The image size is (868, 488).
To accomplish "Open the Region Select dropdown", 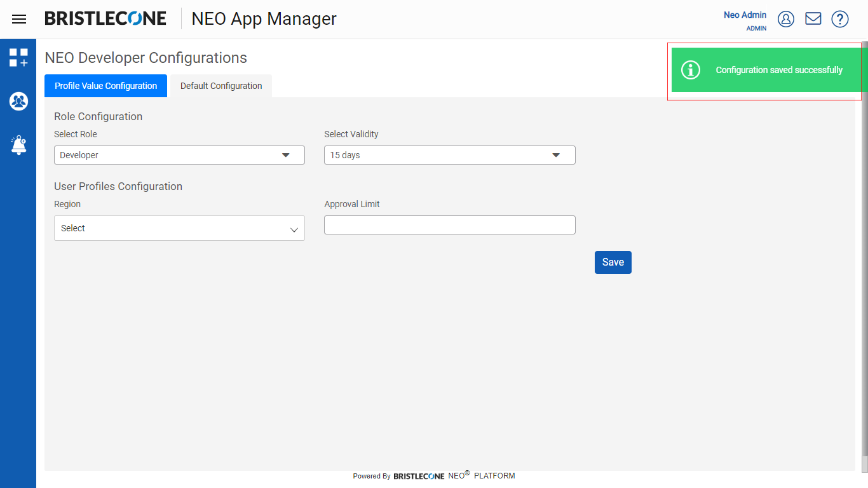I will click(x=179, y=228).
